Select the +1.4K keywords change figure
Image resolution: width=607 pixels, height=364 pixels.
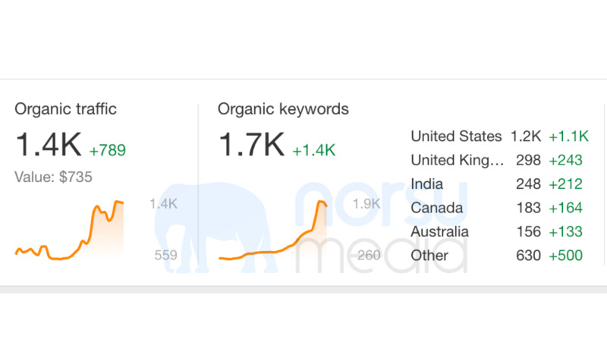coord(313,149)
